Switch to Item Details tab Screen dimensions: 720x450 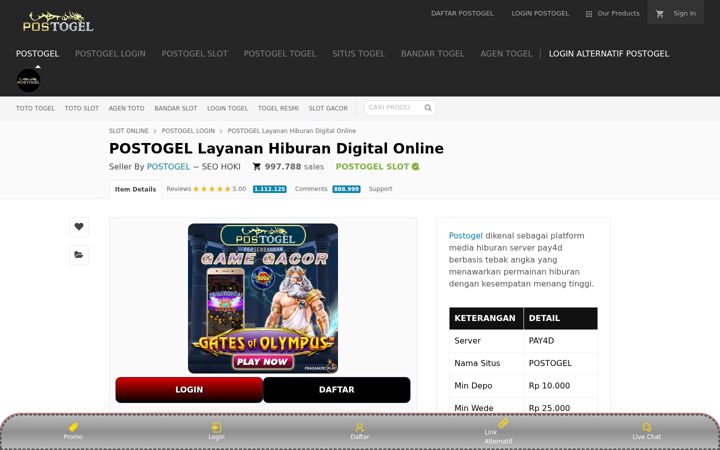pos(135,189)
